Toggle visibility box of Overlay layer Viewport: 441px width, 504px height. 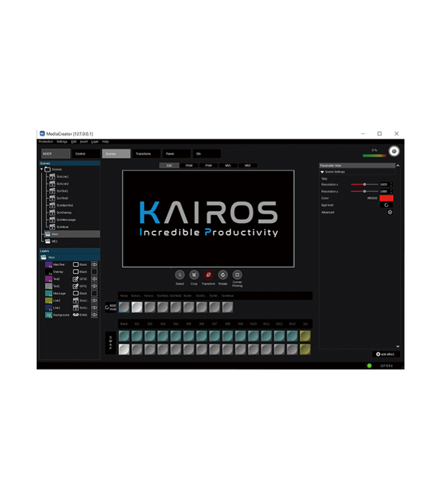[94, 272]
